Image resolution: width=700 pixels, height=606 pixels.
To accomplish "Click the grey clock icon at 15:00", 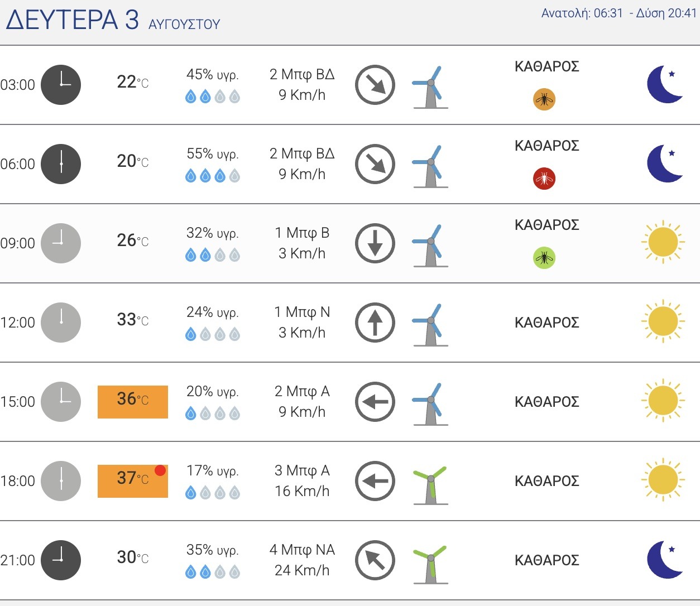I will pyautogui.click(x=61, y=402).
